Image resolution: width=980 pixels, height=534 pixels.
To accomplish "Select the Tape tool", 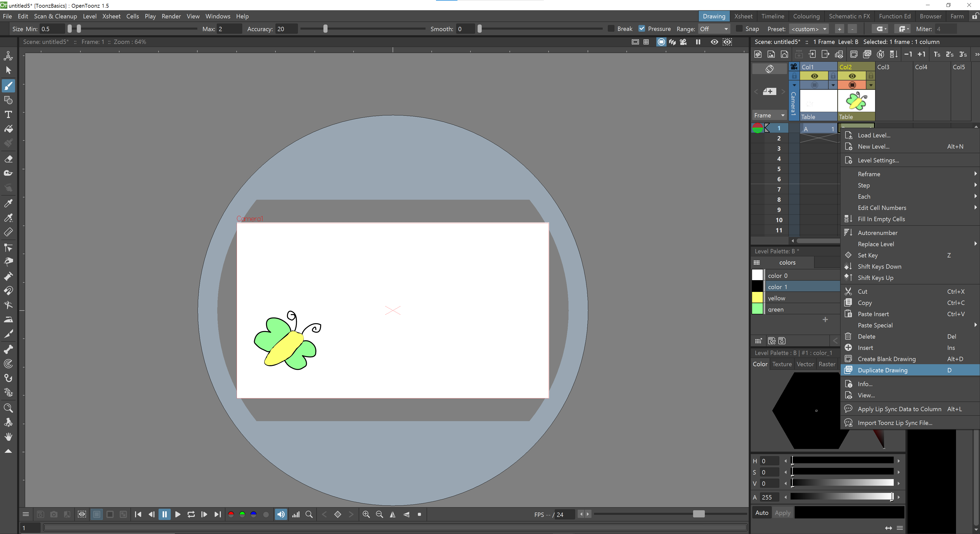I will tap(8, 173).
